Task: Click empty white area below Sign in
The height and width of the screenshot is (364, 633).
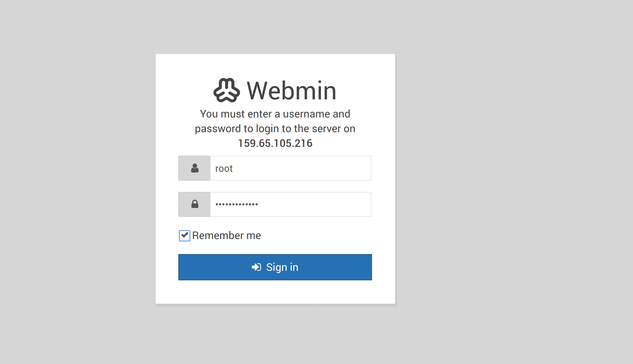Action: point(275,292)
